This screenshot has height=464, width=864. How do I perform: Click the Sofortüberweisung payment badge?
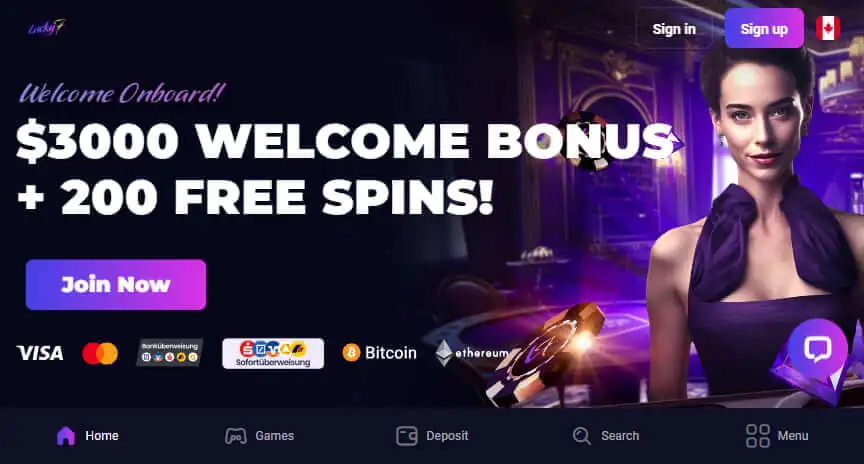point(273,353)
